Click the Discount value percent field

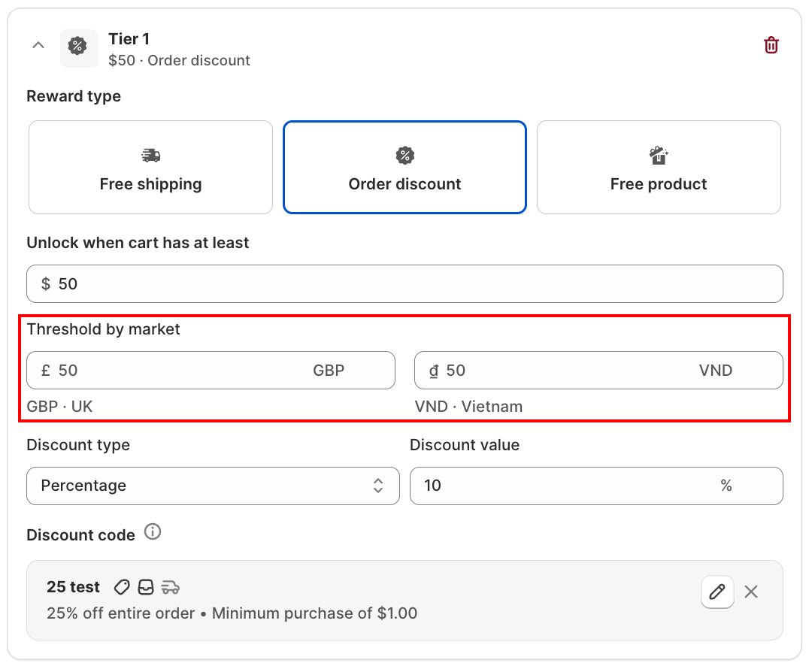click(596, 486)
